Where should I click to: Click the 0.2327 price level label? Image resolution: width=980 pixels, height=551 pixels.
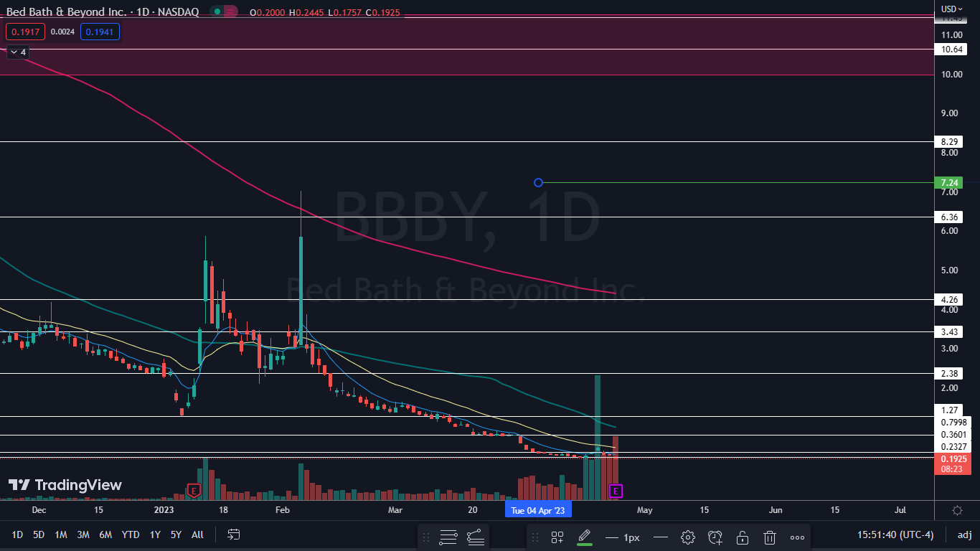click(x=952, y=446)
